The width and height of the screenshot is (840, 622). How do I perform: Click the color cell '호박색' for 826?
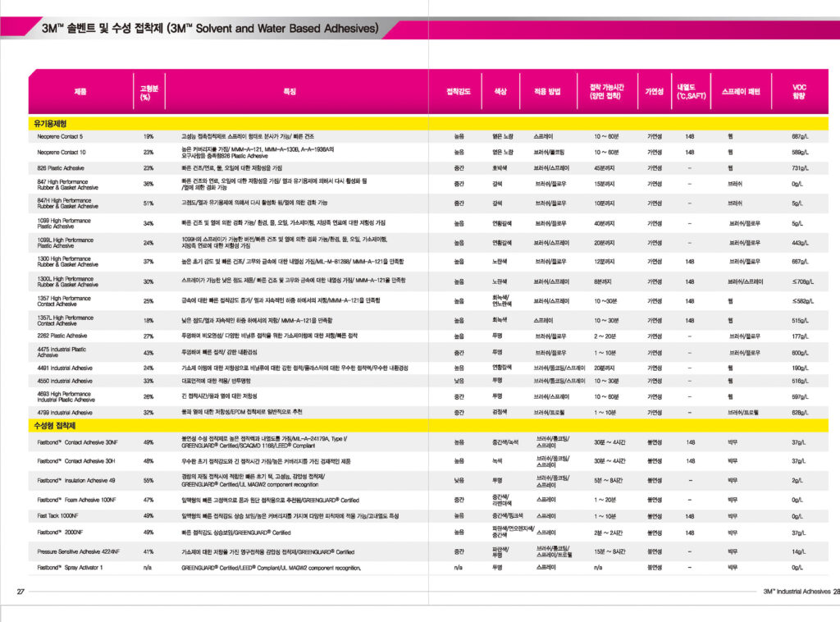[x=500, y=168]
